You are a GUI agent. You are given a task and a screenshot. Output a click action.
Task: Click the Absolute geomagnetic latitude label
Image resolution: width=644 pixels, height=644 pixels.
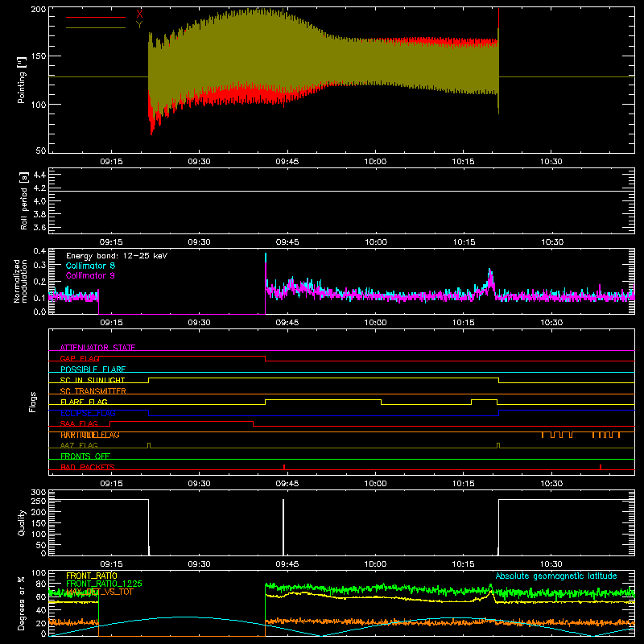coord(556,576)
